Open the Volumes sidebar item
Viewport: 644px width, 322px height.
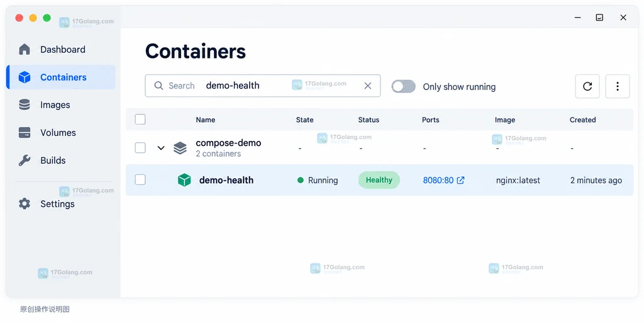(x=61, y=133)
